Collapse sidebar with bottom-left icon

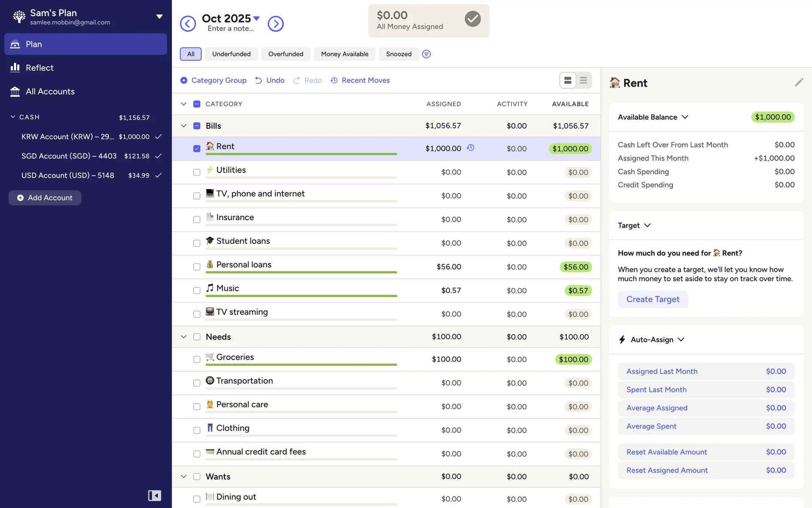click(154, 495)
